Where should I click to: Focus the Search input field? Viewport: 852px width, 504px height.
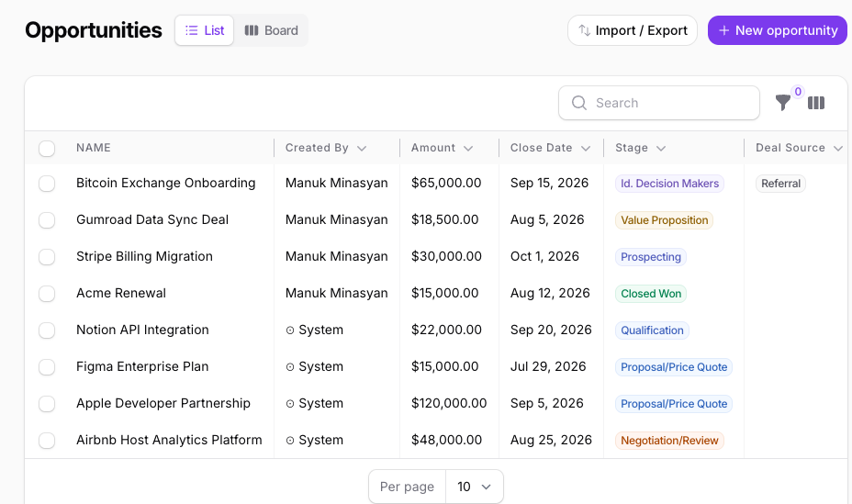coord(659,103)
